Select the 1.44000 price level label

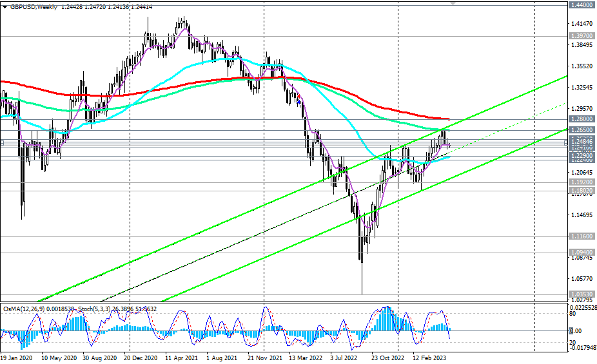click(x=582, y=5)
